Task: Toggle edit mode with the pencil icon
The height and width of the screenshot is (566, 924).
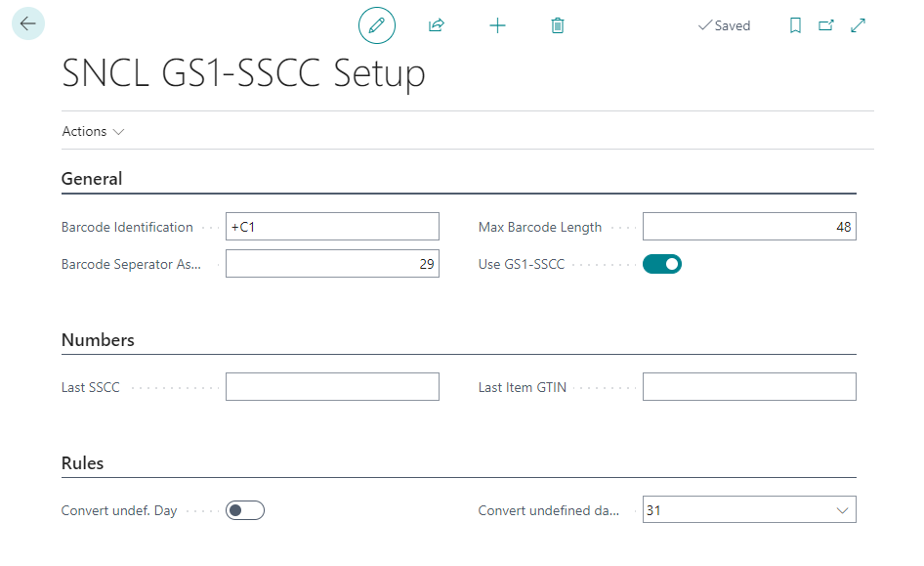Action: click(x=377, y=25)
